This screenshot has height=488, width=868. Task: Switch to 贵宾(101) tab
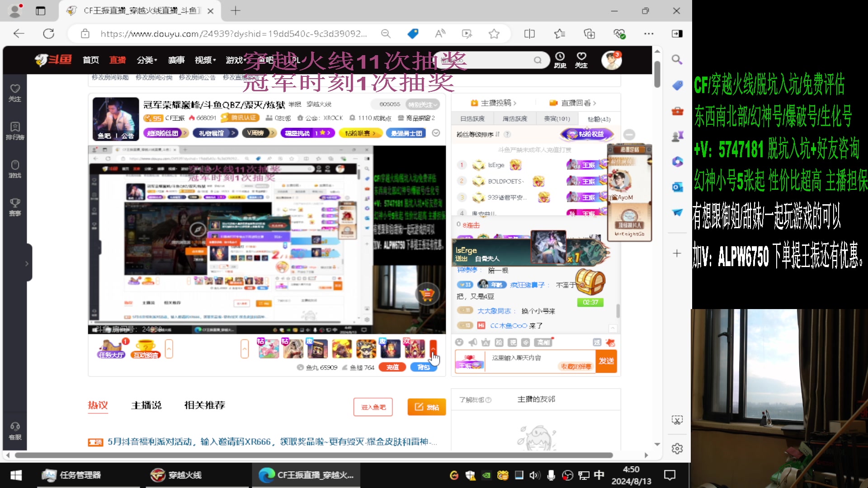coord(557,119)
